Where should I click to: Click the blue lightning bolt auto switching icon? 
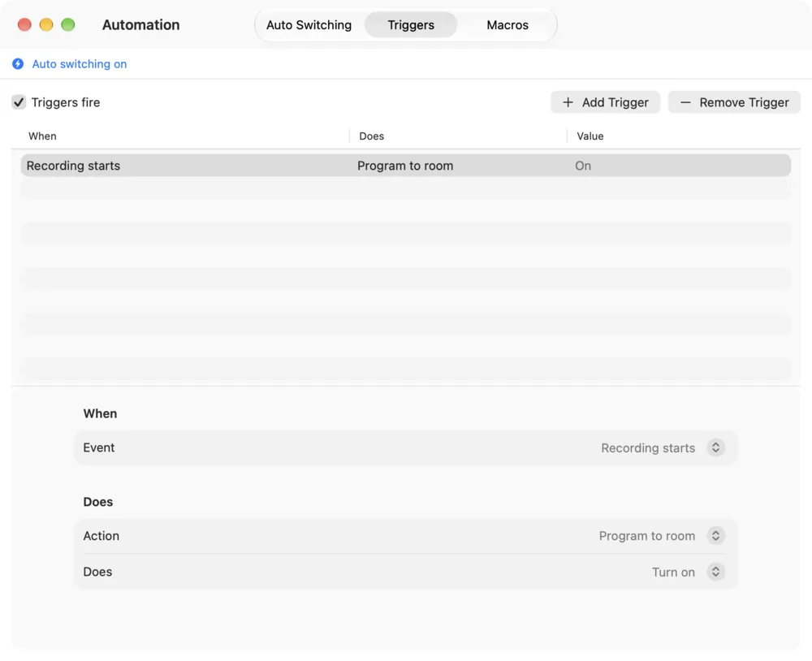(x=18, y=63)
